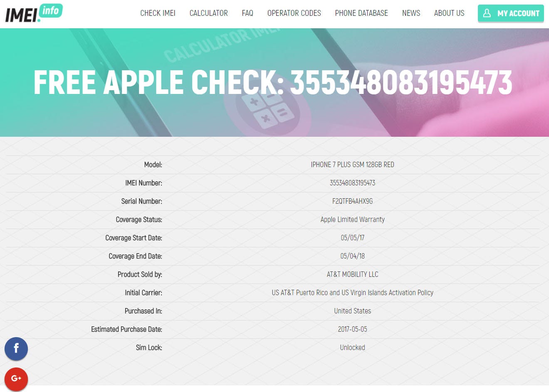Select the initial carrier activation policy text
This screenshot has height=392, width=549.
click(352, 293)
